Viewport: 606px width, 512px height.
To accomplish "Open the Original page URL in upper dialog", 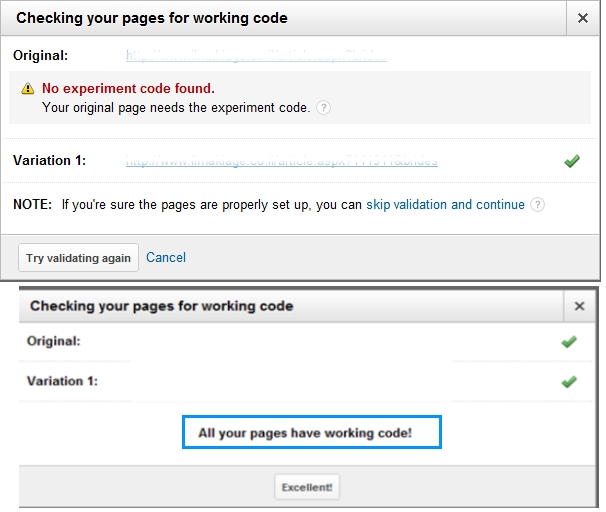I will (256, 56).
